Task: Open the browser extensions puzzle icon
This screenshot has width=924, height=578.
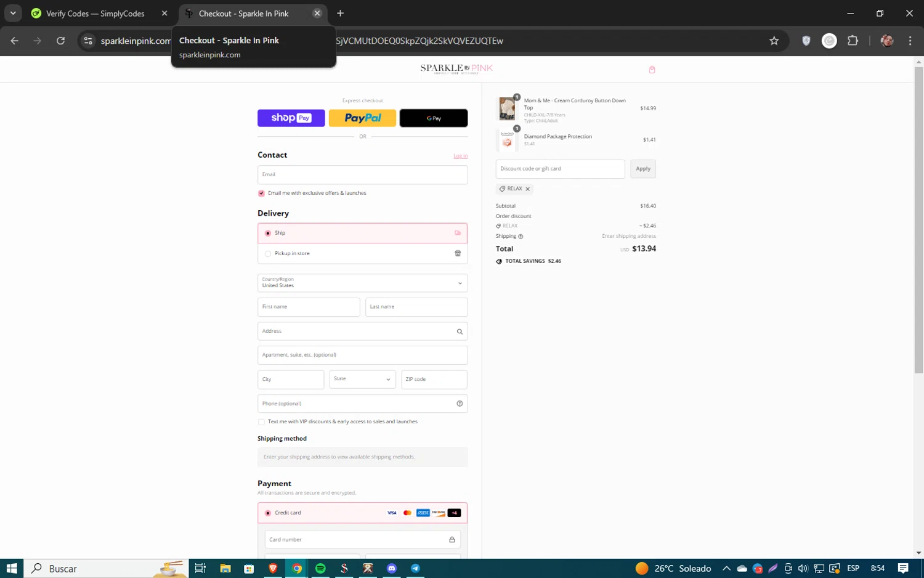Action: pos(853,41)
